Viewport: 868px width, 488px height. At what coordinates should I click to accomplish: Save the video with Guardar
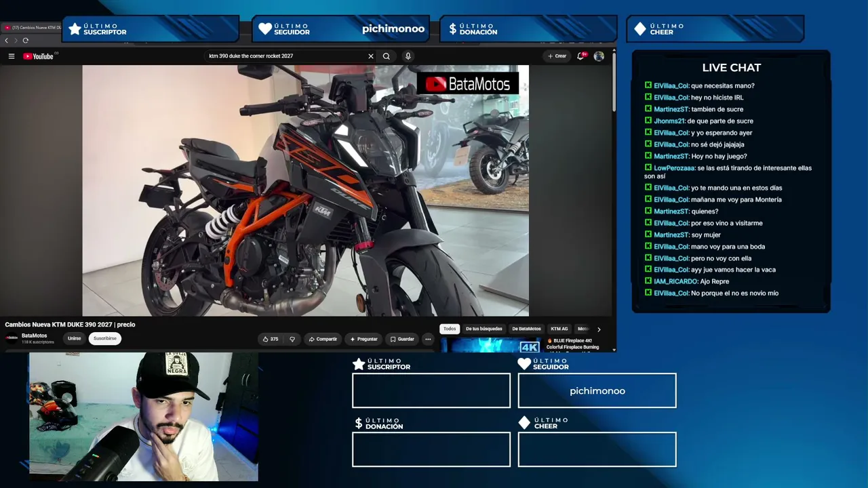pos(402,339)
